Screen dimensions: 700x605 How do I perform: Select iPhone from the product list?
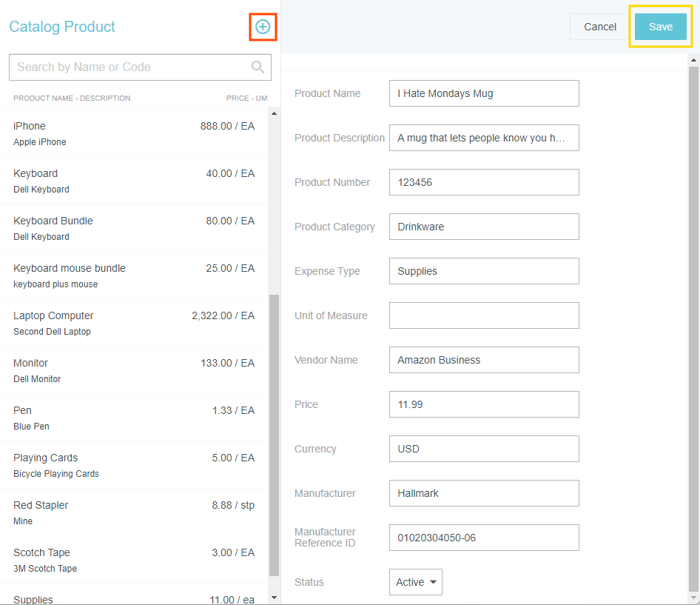133,133
